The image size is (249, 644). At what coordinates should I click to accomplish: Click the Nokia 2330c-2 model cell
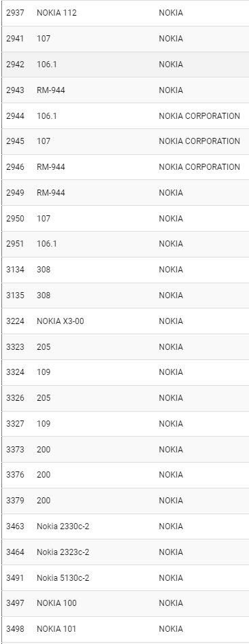pos(63,526)
